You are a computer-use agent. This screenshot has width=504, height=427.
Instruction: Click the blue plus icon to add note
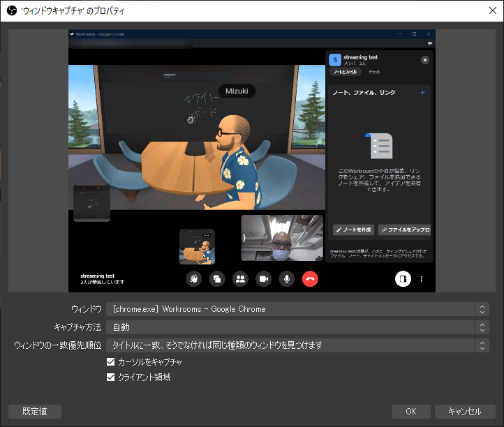point(422,93)
